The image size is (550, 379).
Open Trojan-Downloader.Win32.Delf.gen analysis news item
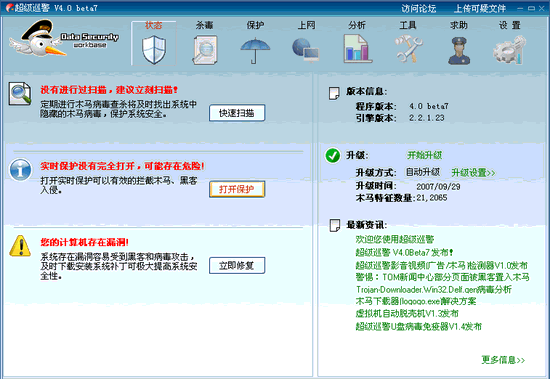(434, 290)
